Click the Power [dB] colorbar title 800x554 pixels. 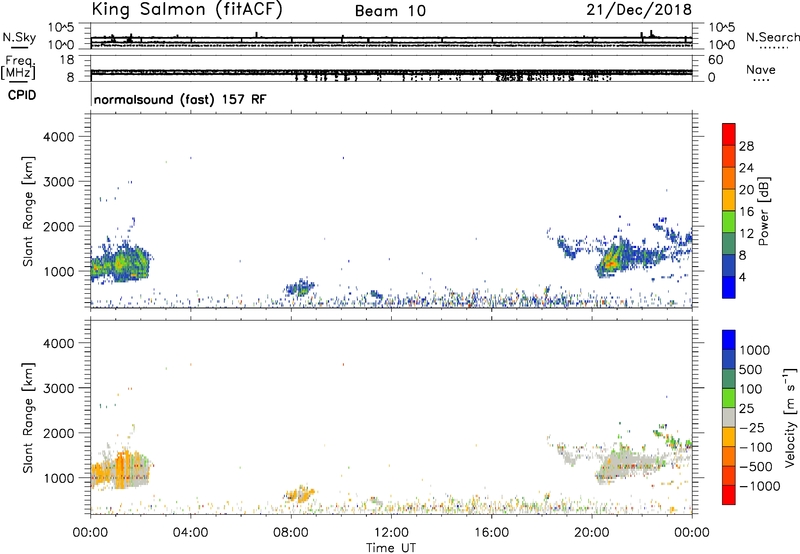pyautogui.click(x=763, y=211)
